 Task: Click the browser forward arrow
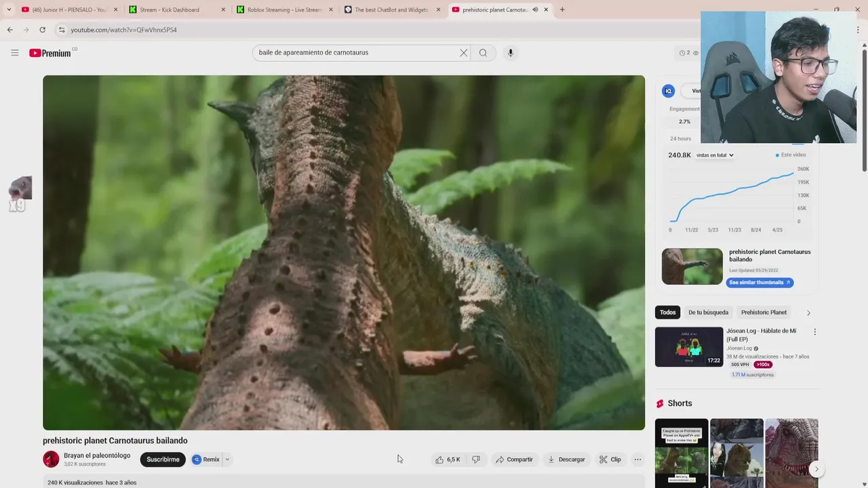pyautogui.click(x=26, y=30)
